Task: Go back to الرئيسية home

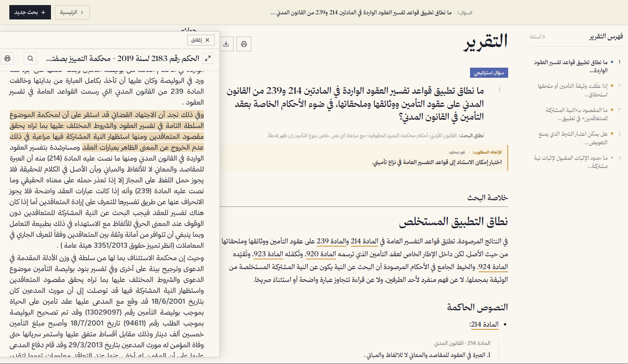Action: click(x=72, y=12)
